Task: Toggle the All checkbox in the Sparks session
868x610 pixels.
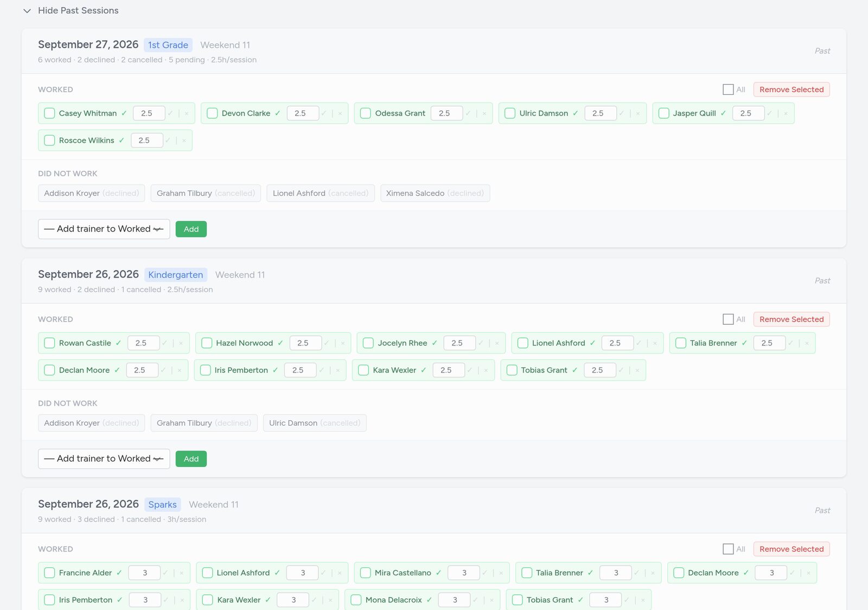Action: [728, 549]
